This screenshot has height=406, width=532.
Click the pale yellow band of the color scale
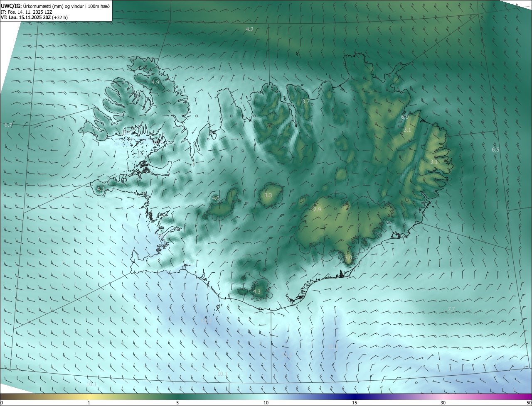(x=89, y=396)
